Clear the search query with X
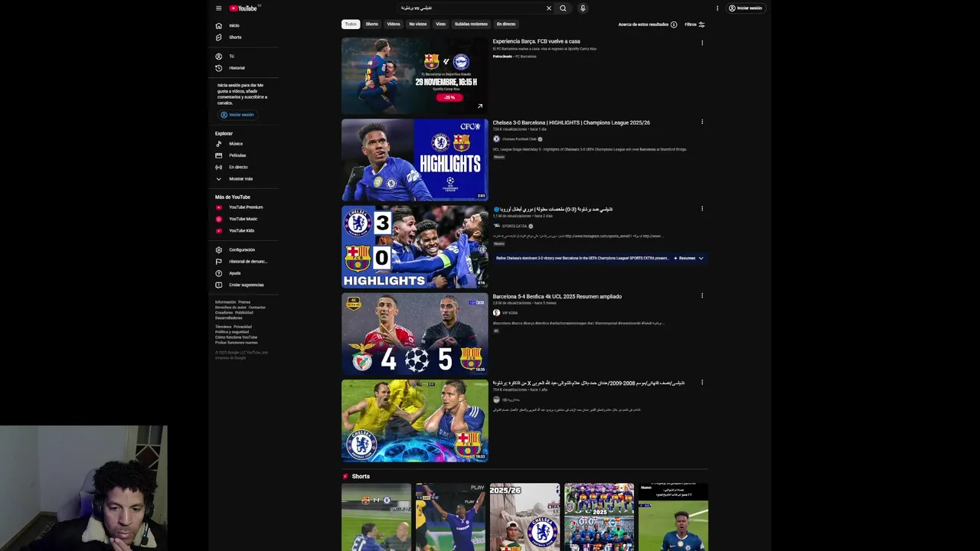The image size is (980, 551). pyautogui.click(x=548, y=8)
